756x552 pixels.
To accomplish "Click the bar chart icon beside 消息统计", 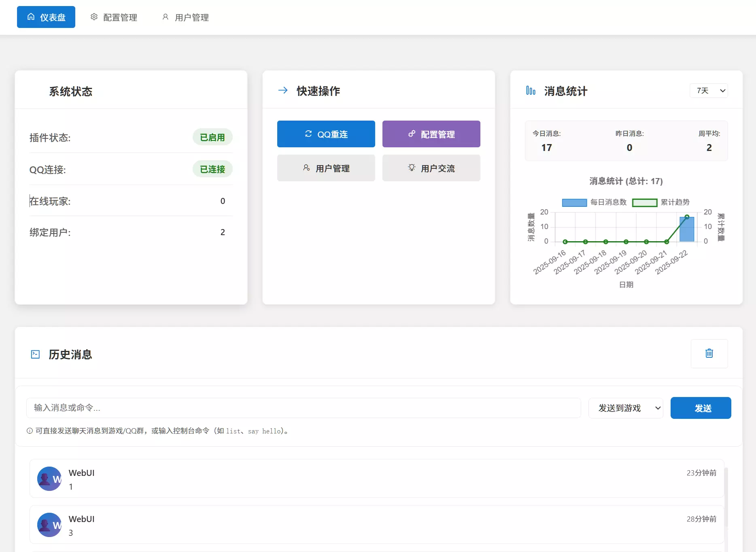I will [x=531, y=91].
